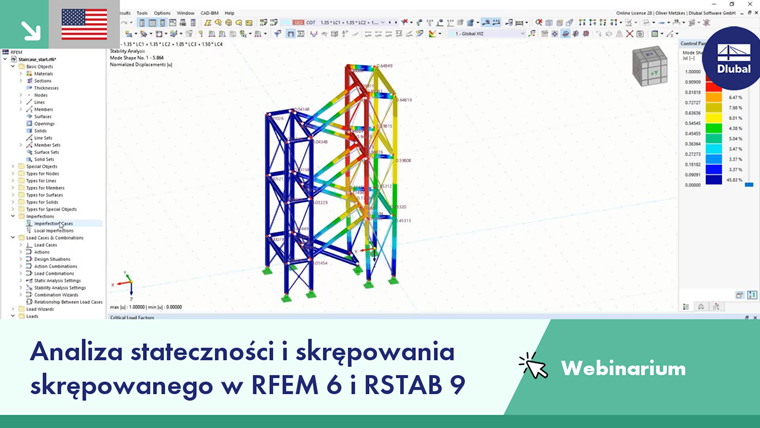
Task: Click the 'Mode Shape No. 1 - 5.864' text
Action: pos(136,58)
